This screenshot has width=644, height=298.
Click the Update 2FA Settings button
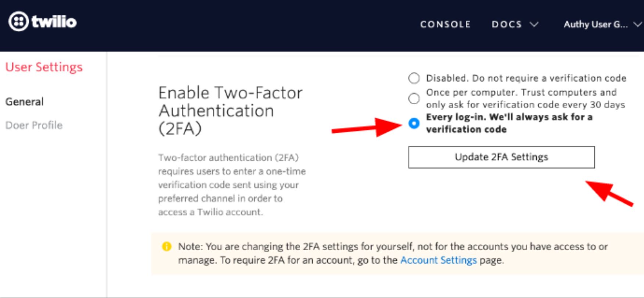[x=501, y=157]
